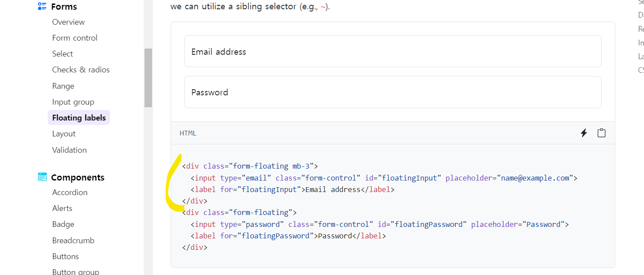Navigate to Checks & radios
The width and height of the screenshot is (644, 275).
(x=81, y=70)
